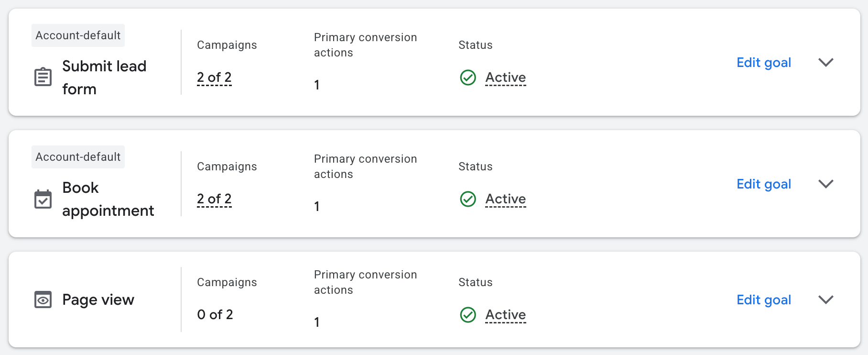Expand the Book appointment goal row
Viewport: 868px width, 355px height.
826,184
